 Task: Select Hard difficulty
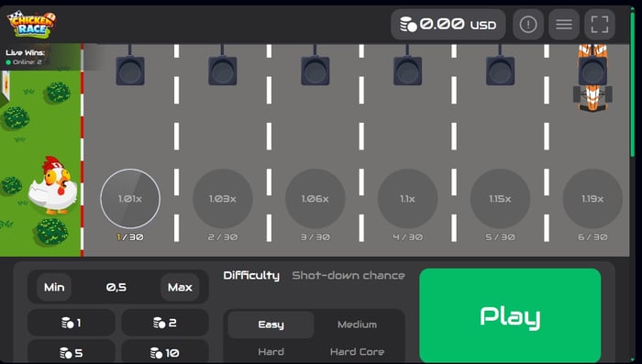[x=271, y=352]
